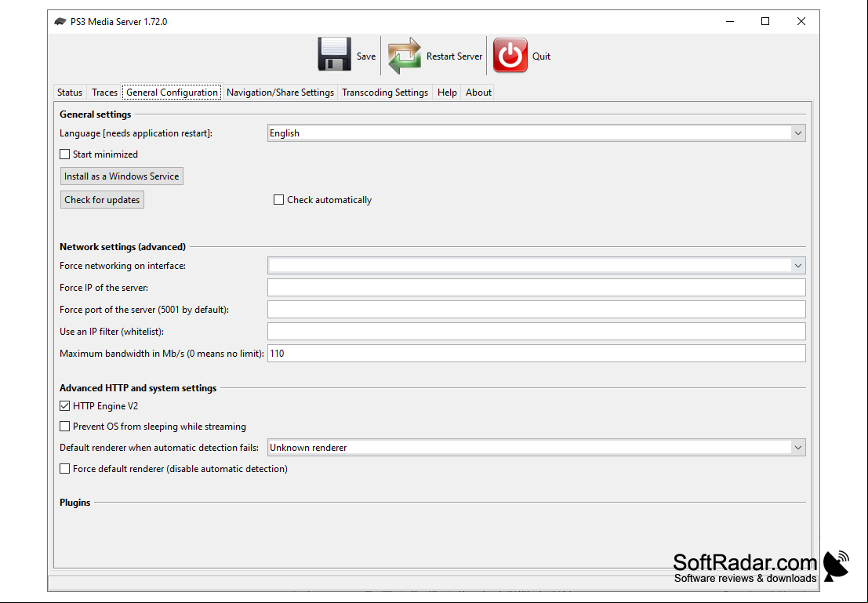Minimize the PS3 Media Server window

tap(730, 22)
